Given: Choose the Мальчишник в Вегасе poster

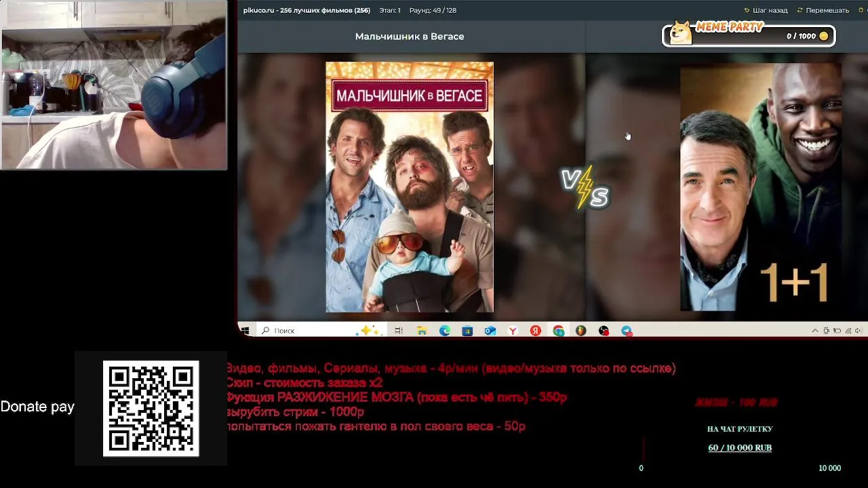Looking at the screenshot, I should coord(410,187).
